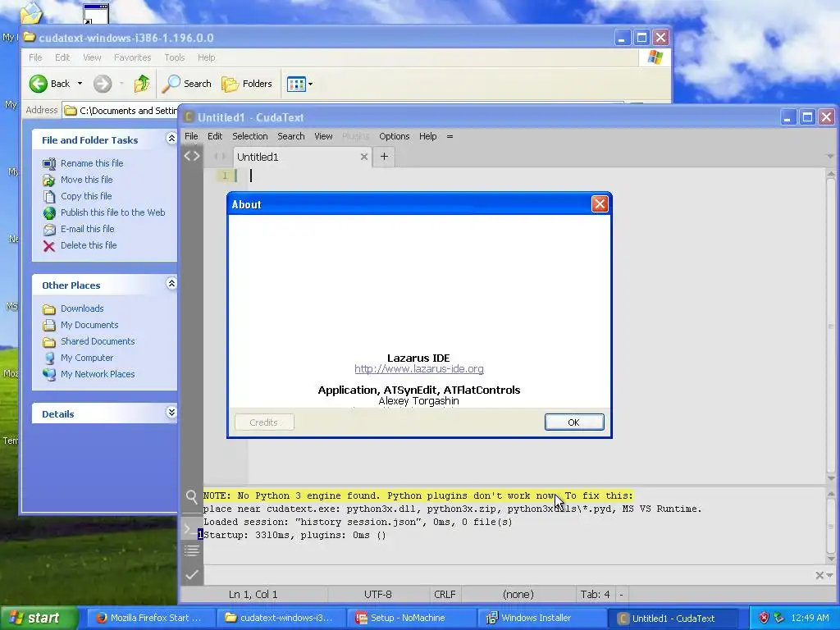
Task: Open CudaText Search menu
Action: coord(291,136)
